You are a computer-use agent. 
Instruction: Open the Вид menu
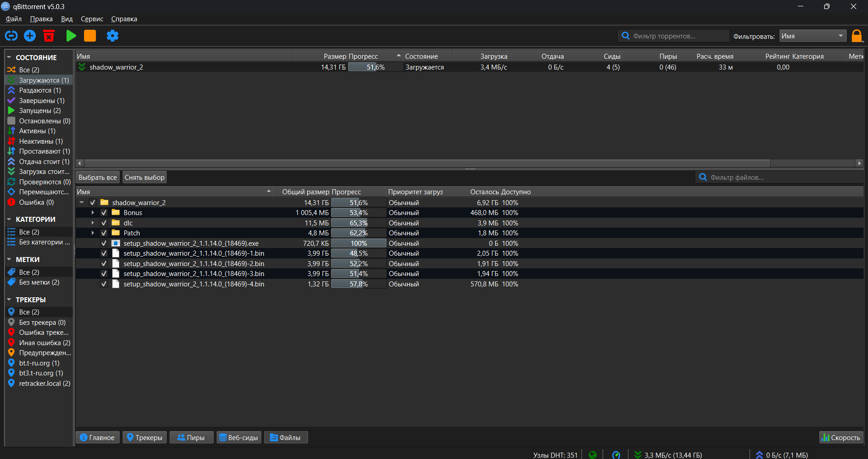point(67,19)
